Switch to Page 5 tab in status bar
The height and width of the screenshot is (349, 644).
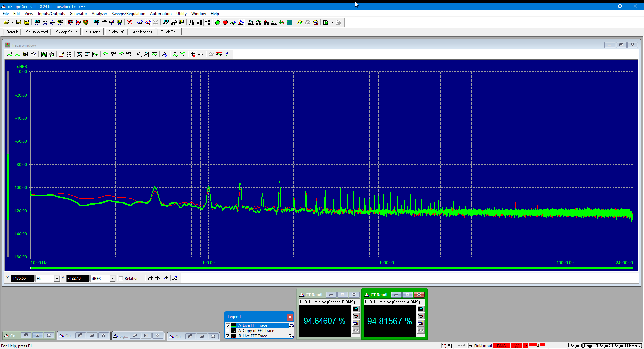tap(635, 346)
